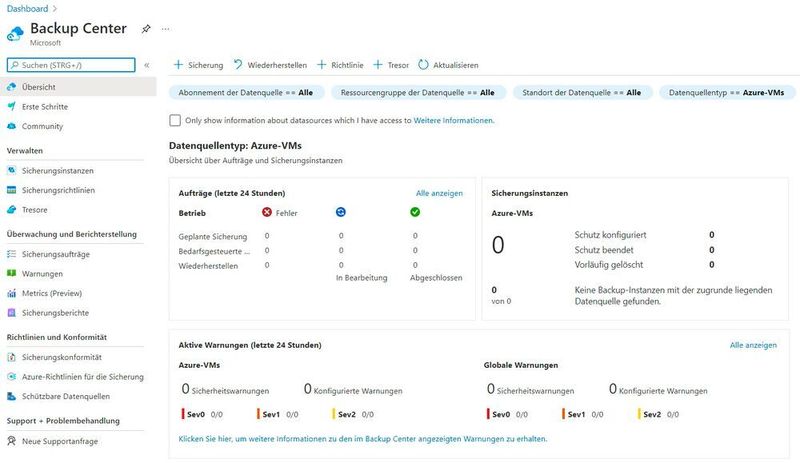The width and height of the screenshot is (800, 463).
Task: Click the Geplante Sicherung row label
Action: pyautogui.click(x=213, y=236)
